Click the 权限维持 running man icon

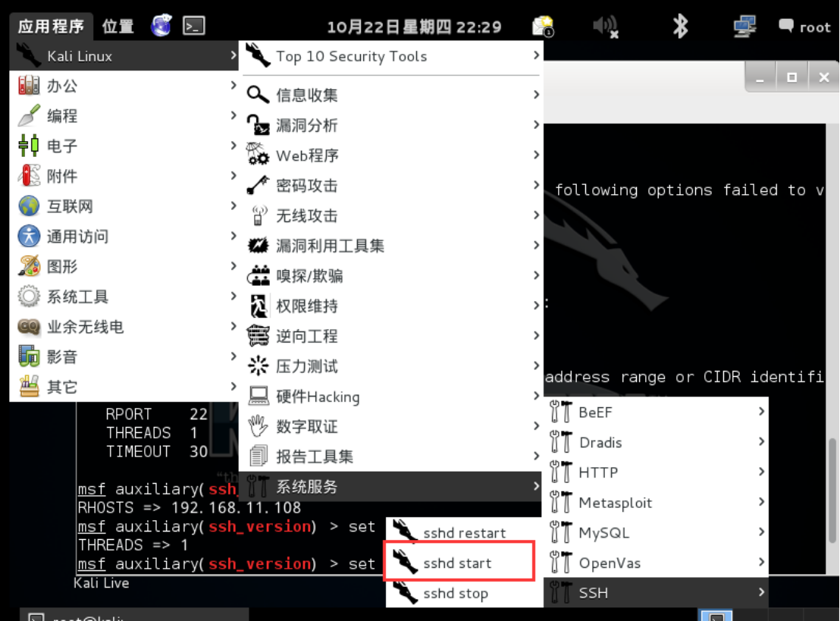point(259,306)
